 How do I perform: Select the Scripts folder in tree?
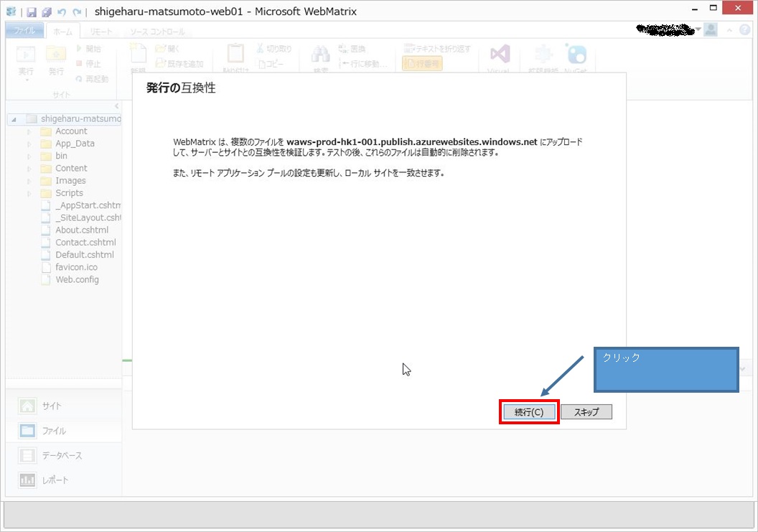tap(62, 193)
